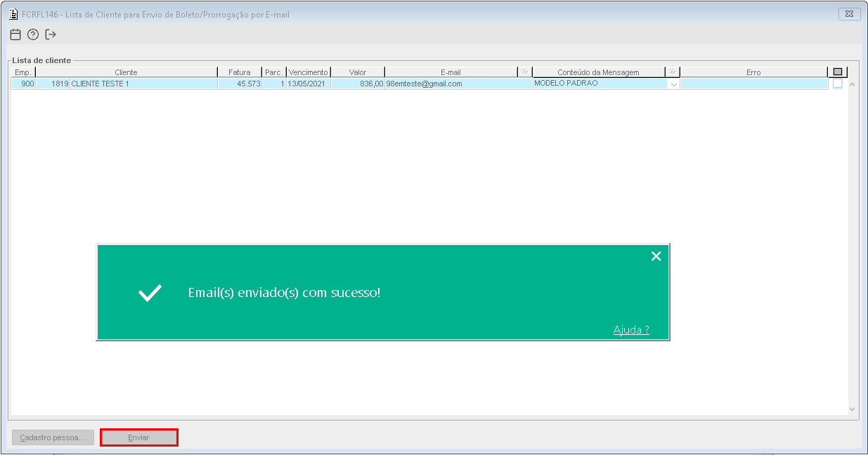Click the Erro column header
Viewport: 868px width, 455px height.
pyautogui.click(x=753, y=72)
